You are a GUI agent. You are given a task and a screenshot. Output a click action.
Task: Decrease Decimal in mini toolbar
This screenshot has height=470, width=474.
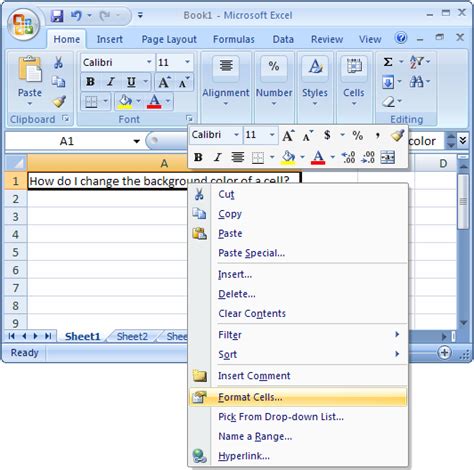(x=368, y=157)
